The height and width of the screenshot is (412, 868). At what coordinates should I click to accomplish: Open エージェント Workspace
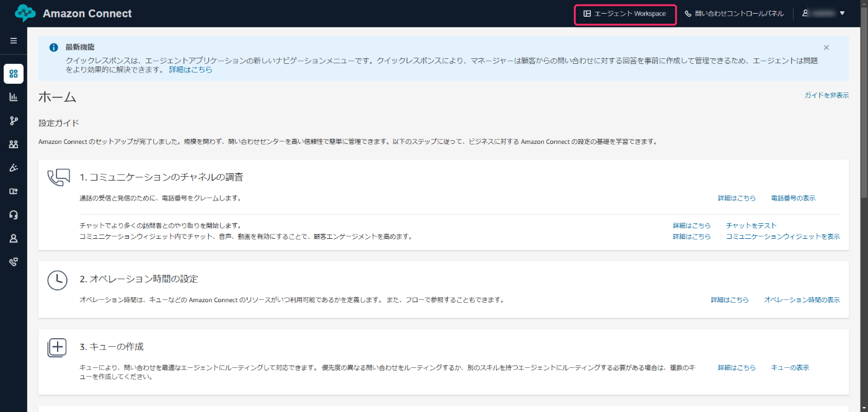click(x=625, y=14)
